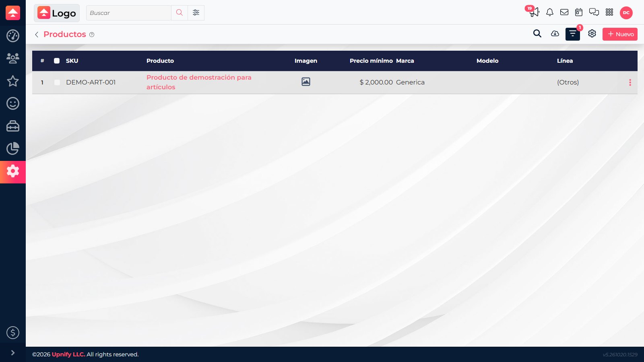
Task: Open the list settings gear icon
Action: pyautogui.click(x=592, y=34)
